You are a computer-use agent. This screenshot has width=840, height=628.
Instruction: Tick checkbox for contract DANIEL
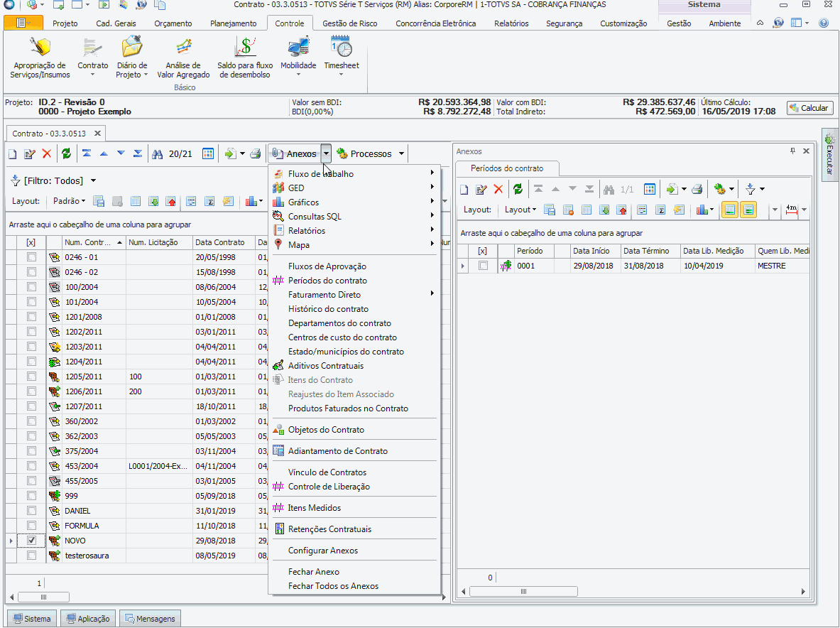click(32, 511)
